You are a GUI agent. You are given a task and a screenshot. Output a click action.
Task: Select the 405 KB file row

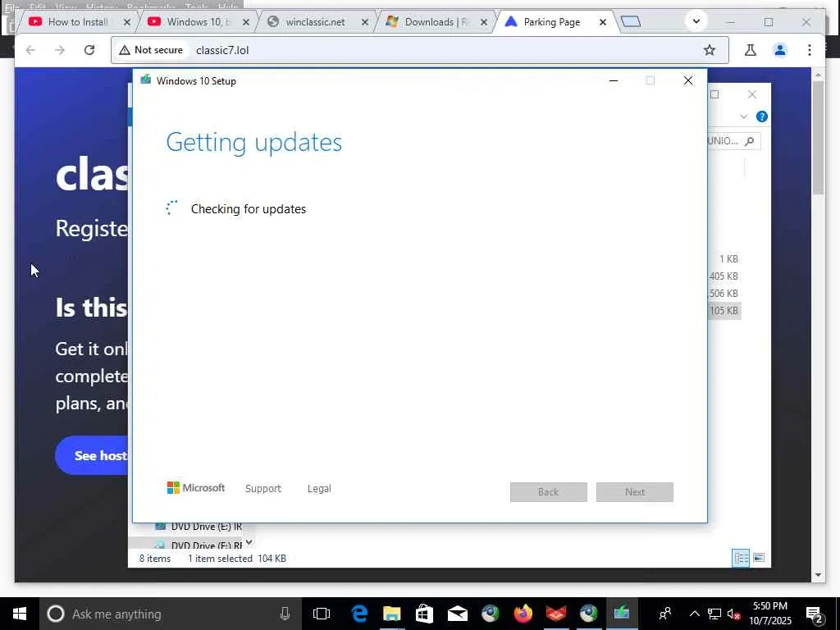pos(724,276)
